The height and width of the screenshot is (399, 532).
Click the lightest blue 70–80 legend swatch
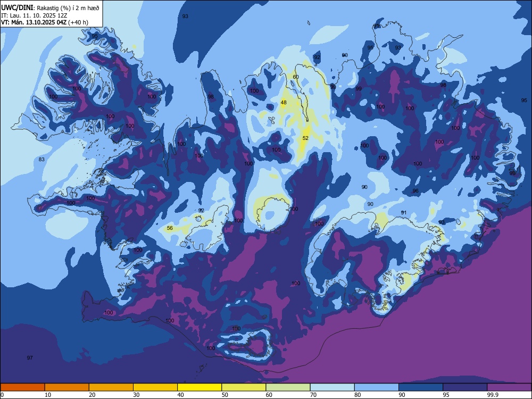(332, 387)
